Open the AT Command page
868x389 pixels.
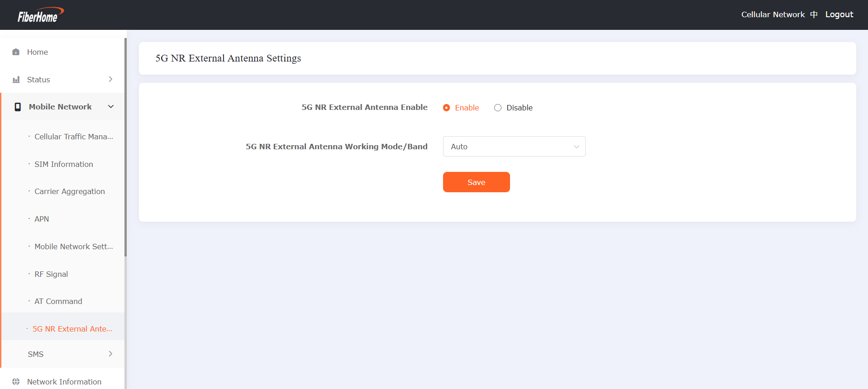pyautogui.click(x=58, y=301)
